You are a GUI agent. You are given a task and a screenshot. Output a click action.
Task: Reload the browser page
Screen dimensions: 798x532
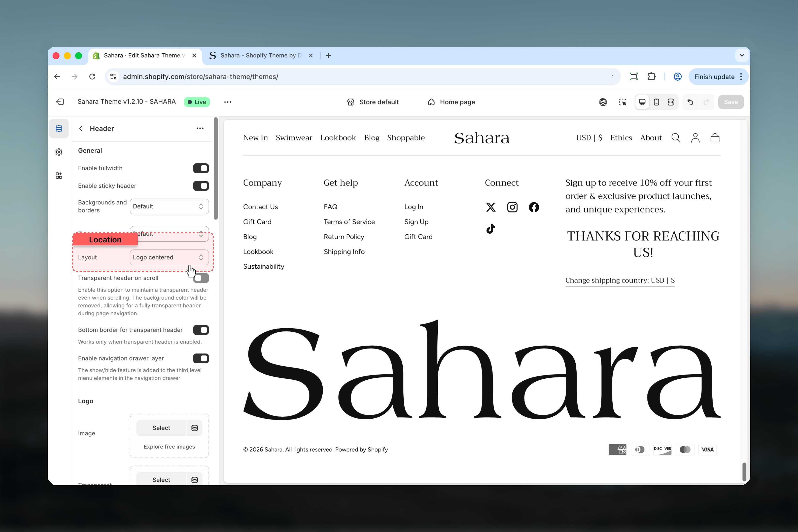click(x=92, y=76)
